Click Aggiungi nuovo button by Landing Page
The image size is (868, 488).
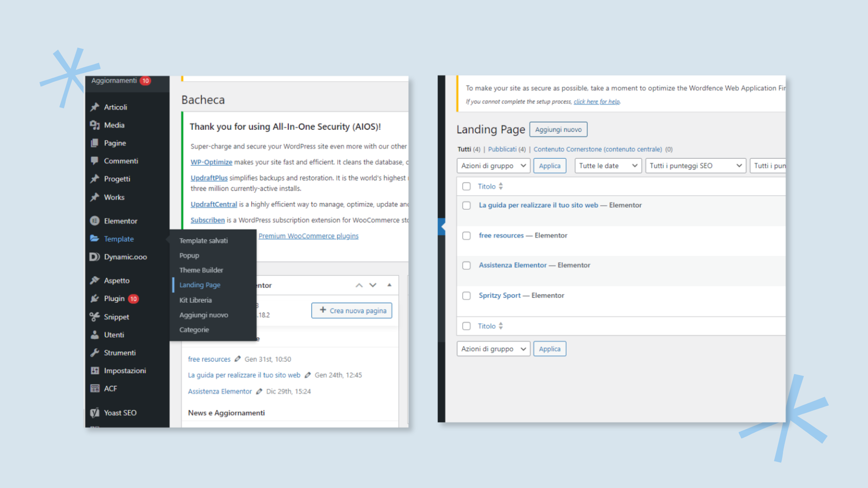[x=558, y=130]
